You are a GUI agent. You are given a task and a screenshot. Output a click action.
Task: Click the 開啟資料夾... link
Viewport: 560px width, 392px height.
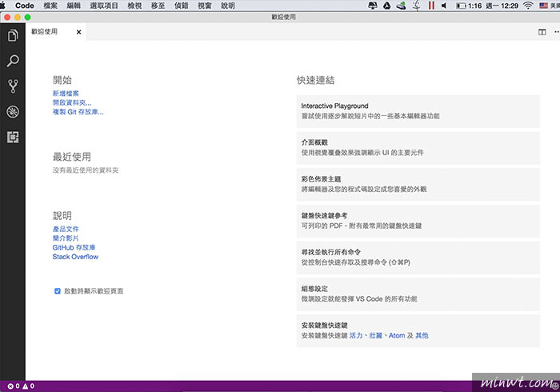[72, 103]
